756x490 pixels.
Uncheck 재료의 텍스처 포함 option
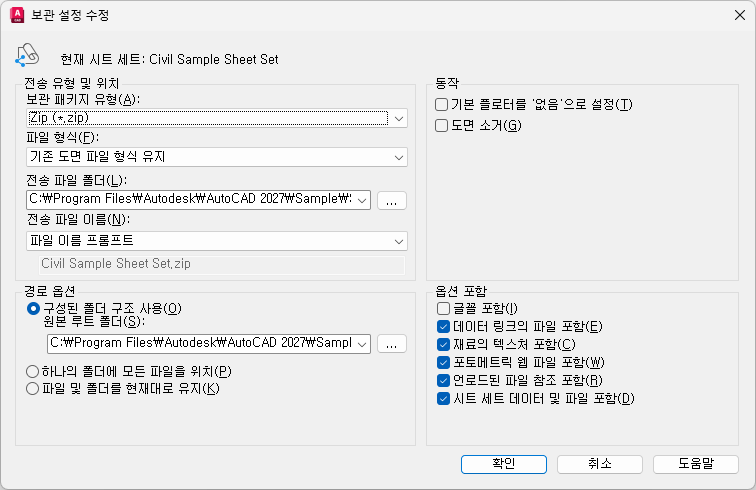(x=443, y=345)
